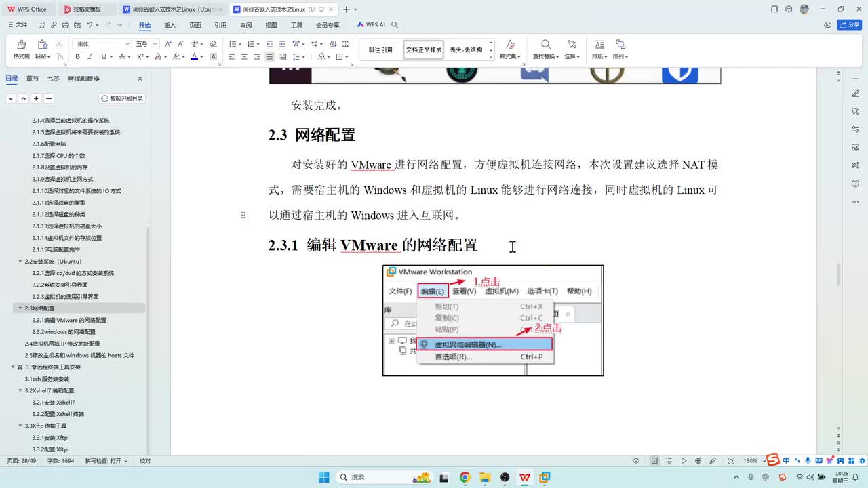Click the ribbon search magnifier icon
Screen dimensions: 868x488
tap(395, 25)
